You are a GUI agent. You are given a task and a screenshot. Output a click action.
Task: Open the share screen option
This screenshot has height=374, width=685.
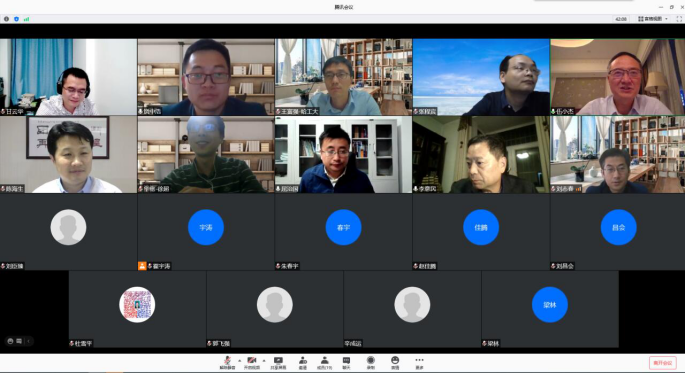pos(278,363)
